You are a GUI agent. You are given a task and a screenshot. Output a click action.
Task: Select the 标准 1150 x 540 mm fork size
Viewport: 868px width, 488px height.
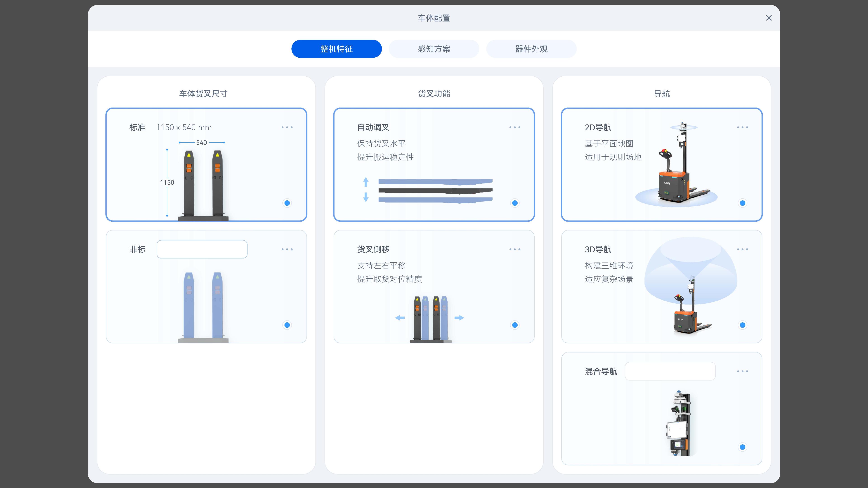[x=287, y=203]
